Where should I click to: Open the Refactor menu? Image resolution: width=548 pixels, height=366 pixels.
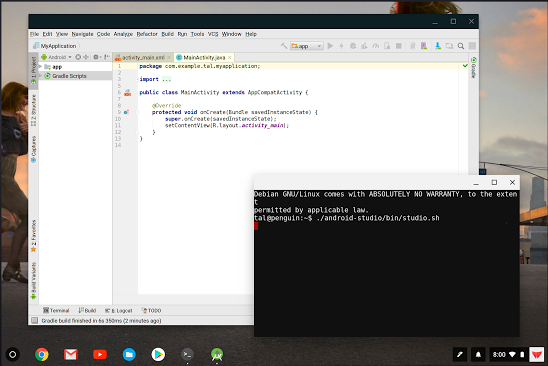point(147,34)
